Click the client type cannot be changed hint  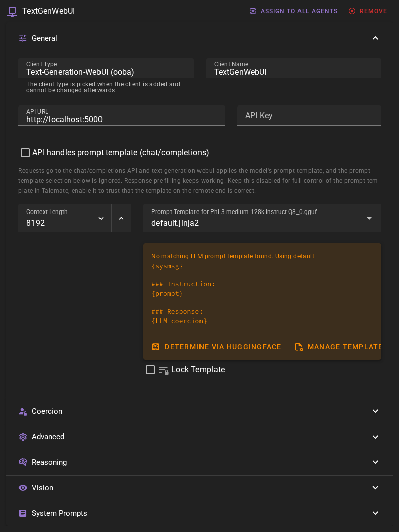point(103,87)
